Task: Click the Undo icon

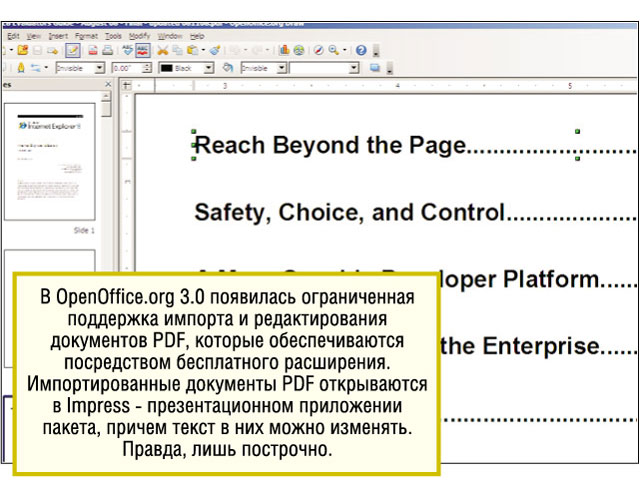Action: click(x=235, y=50)
